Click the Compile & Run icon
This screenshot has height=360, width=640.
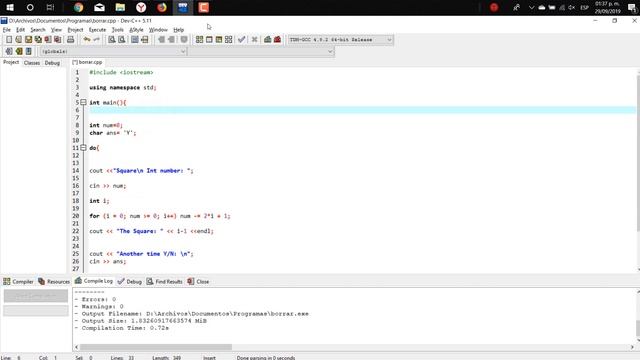(219, 40)
